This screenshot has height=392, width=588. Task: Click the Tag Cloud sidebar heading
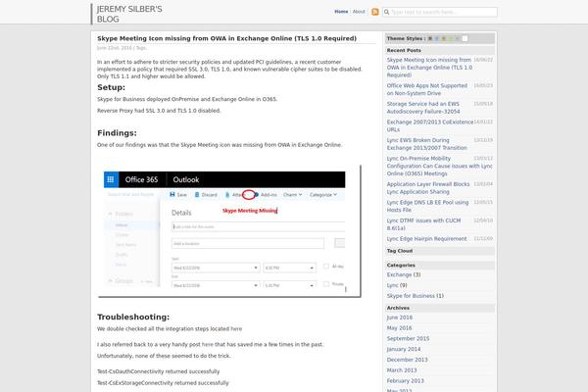pyautogui.click(x=400, y=251)
